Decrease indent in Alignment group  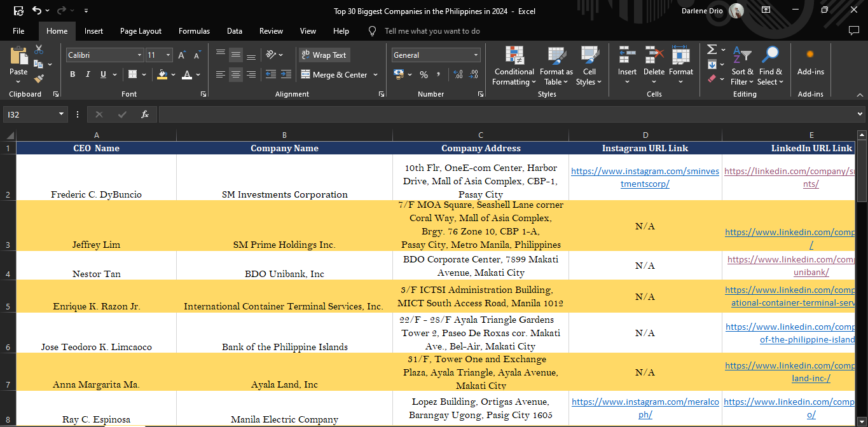271,74
